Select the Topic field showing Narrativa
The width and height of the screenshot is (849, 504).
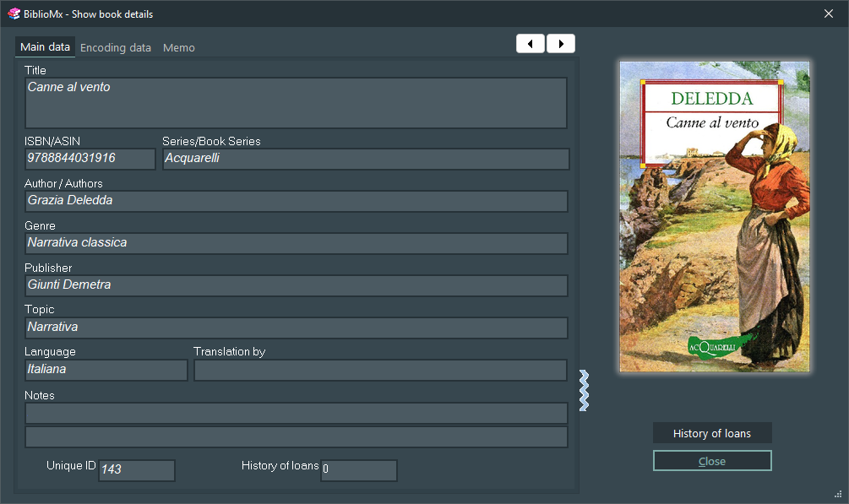(294, 327)
